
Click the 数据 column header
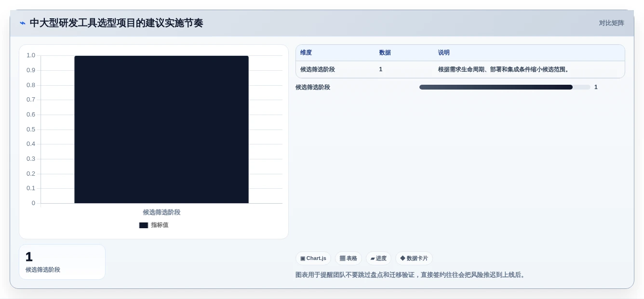click(x=385, y=53)
